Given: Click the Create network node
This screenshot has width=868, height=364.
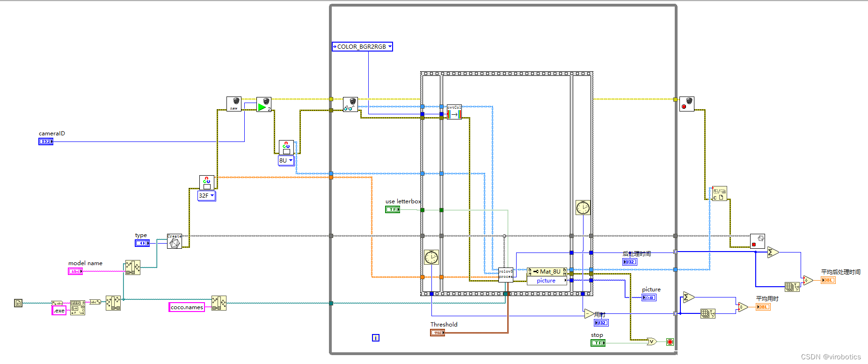Looking at the screenshot, I should point(175,241).
